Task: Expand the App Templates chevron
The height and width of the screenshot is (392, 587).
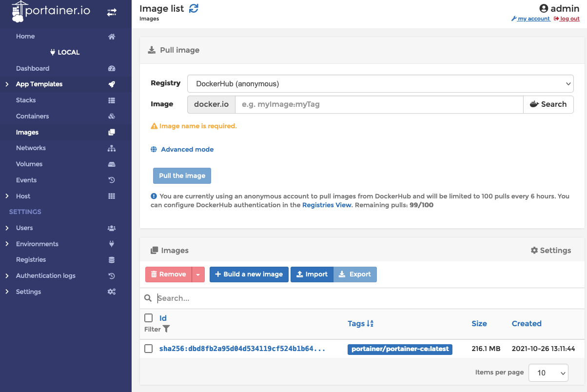Action: [x=7, y=84]
